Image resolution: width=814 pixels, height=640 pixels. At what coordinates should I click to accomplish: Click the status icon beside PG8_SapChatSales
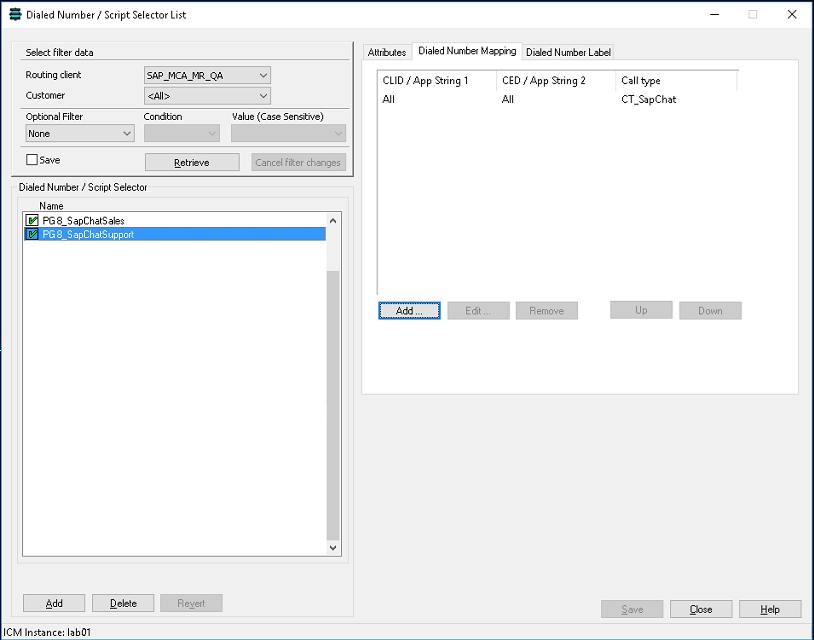pos(32,221)
